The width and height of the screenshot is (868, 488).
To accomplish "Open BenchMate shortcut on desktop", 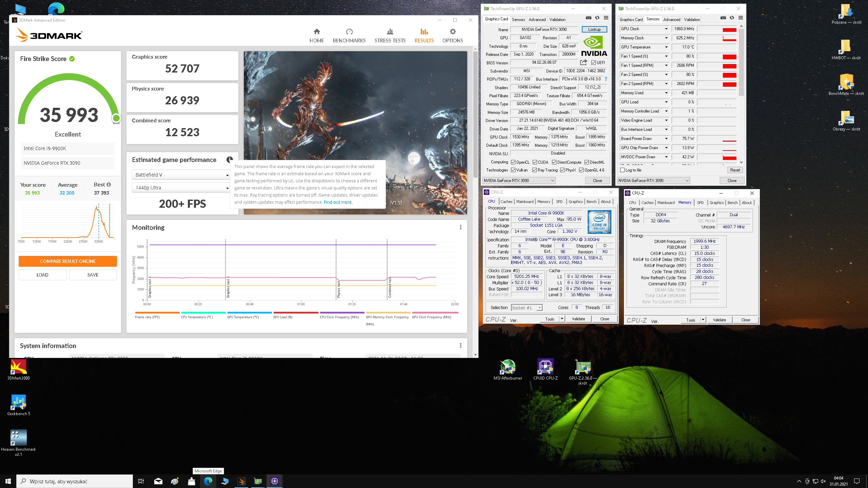I will (x=846, y=85).
